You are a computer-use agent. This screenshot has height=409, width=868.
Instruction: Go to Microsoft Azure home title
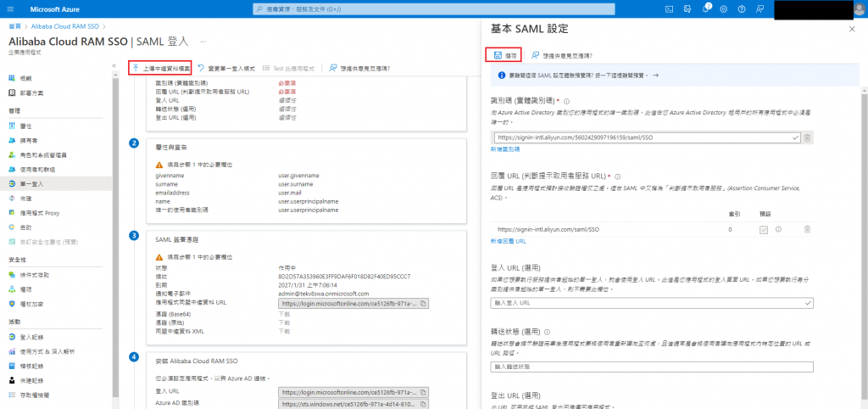53,8
